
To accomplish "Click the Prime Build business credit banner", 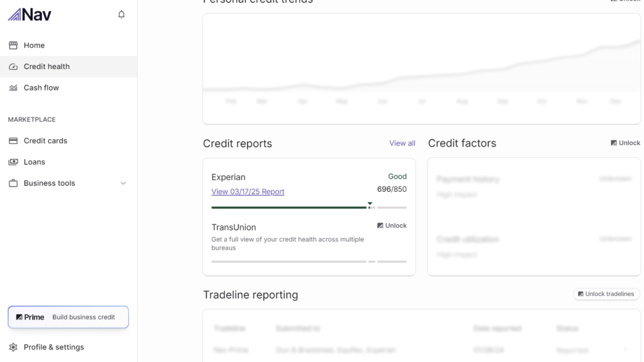I will tap(68, 317).
